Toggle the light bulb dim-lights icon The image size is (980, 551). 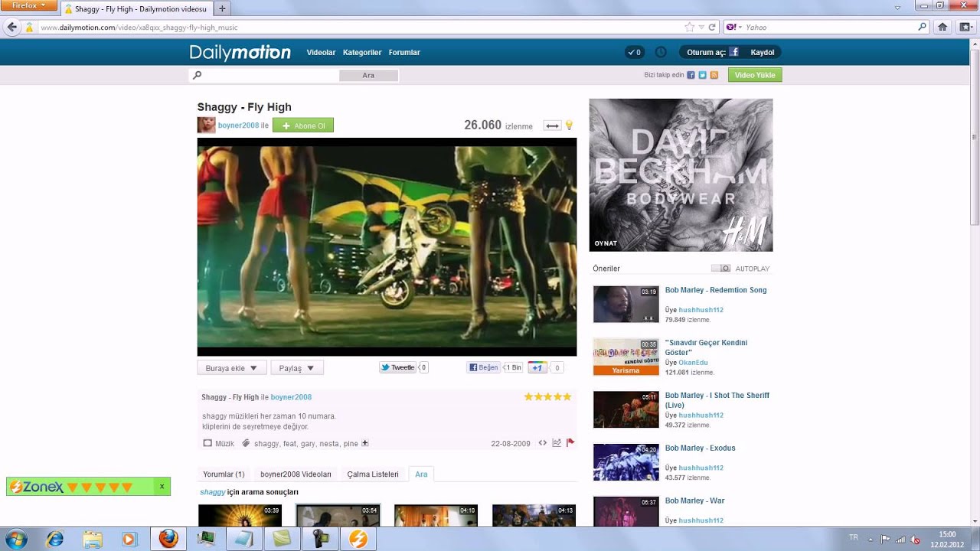569,126
